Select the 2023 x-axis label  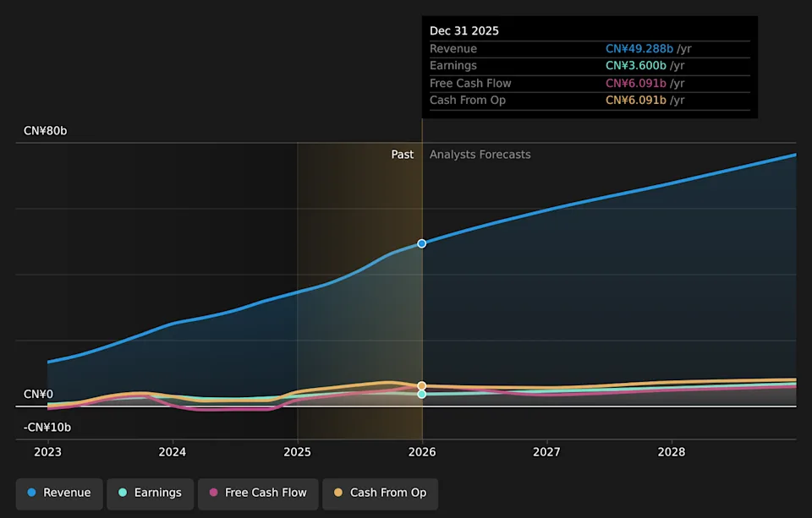tap(48, 452)
